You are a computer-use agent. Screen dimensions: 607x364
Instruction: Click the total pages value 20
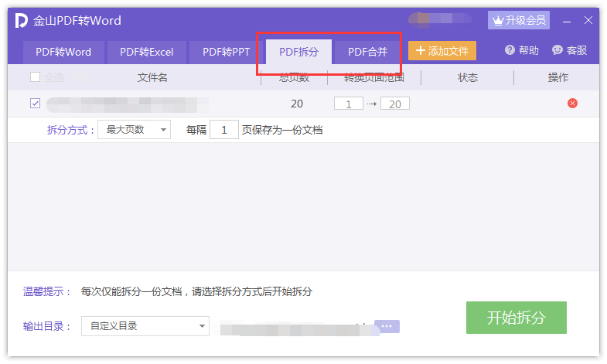297,104
